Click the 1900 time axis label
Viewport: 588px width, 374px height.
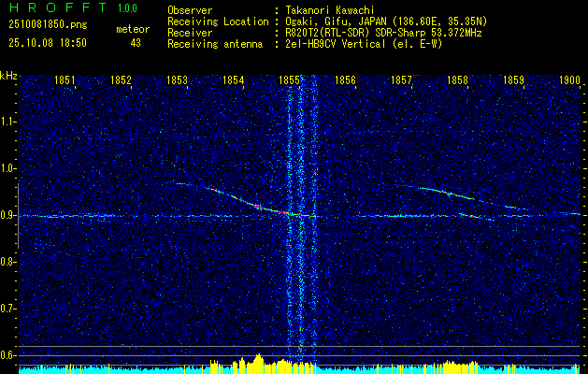(x=569, y=80)
